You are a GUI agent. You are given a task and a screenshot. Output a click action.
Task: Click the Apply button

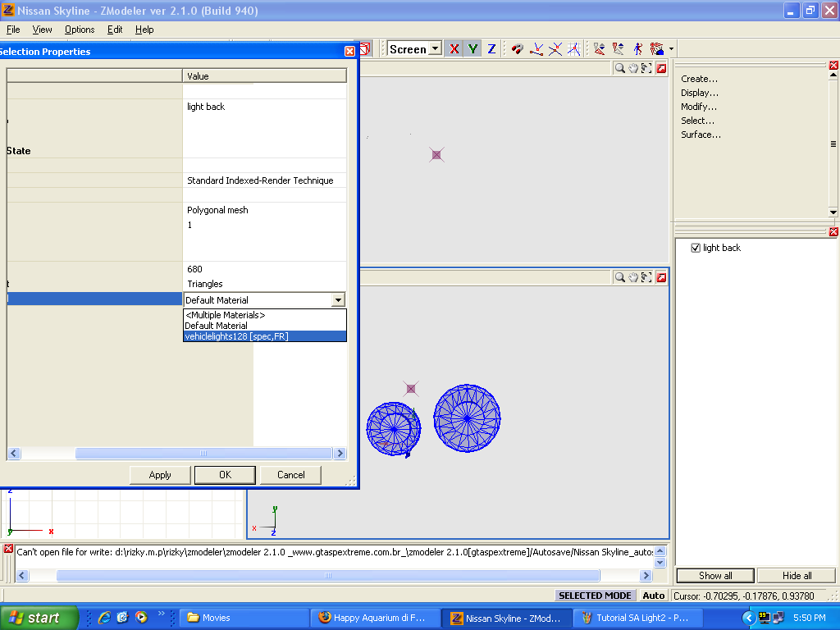pos(160,475)
